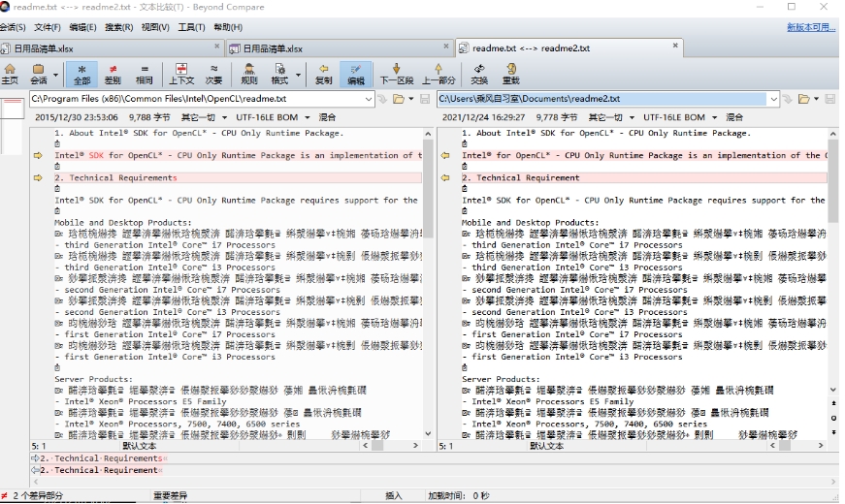Expand the Format (格式) dropdown arrow
The height and width of the screenshot is (504, 845).
(298, 75)
